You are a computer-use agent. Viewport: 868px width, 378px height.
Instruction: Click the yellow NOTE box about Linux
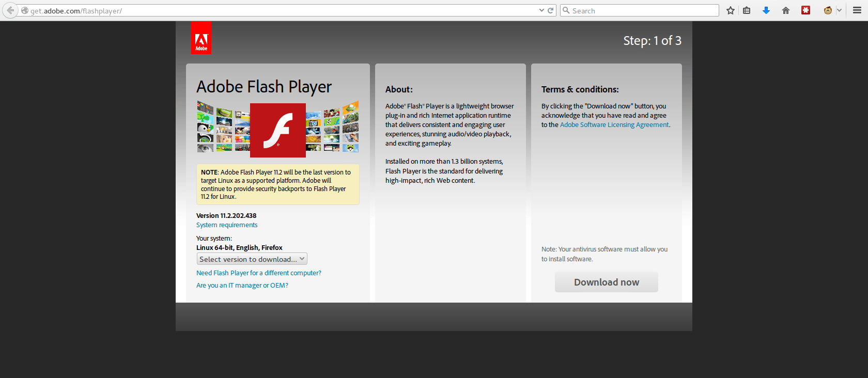tap(278, 184)
